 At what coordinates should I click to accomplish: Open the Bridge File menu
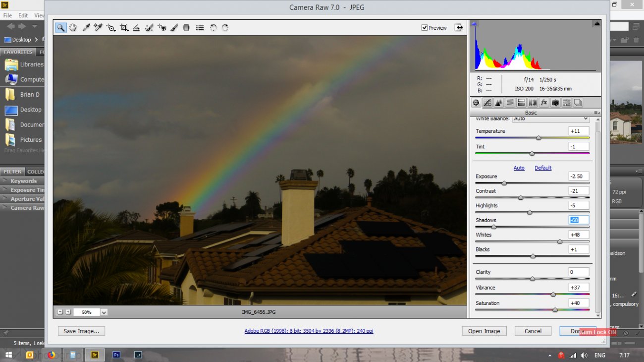[7, 16]
